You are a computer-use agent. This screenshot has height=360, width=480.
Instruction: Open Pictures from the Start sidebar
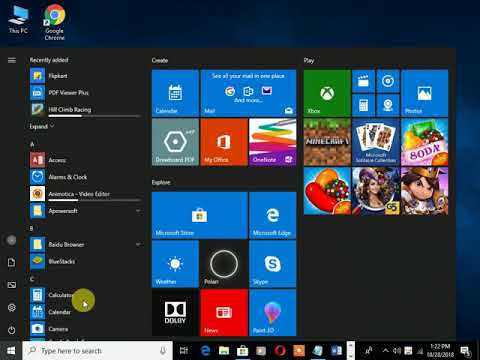pyautogui.click(x=12, y=285)
